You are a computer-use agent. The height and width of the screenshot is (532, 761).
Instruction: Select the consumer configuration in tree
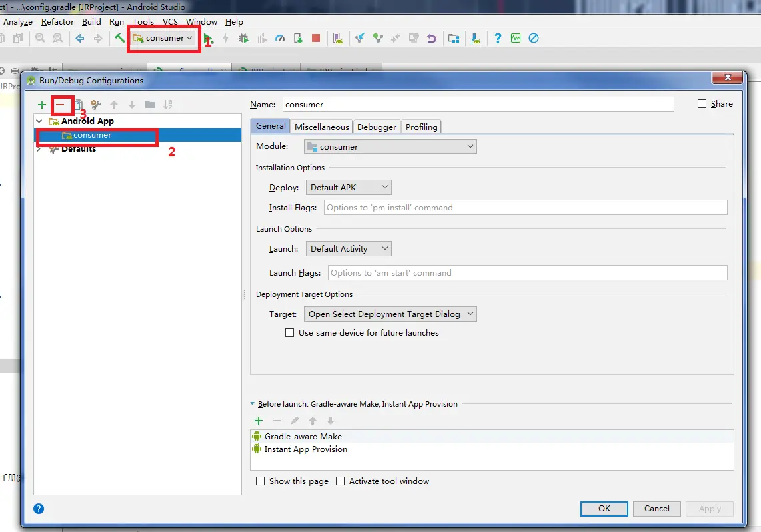pyautogui.click(x=138, y=135)
